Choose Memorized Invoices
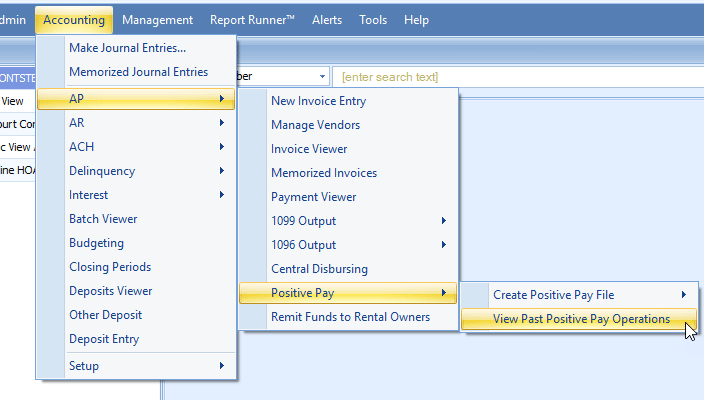Image resolution: width=704 pixels, height=400 pixels. pyautogui.click(x=348, y=173)
